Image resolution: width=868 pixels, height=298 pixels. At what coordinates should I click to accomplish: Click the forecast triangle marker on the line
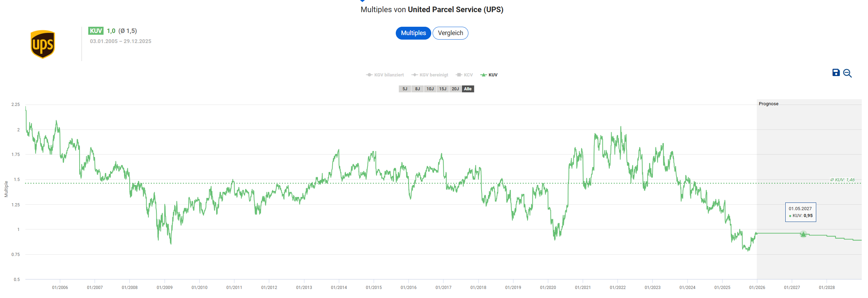point(803,234)
